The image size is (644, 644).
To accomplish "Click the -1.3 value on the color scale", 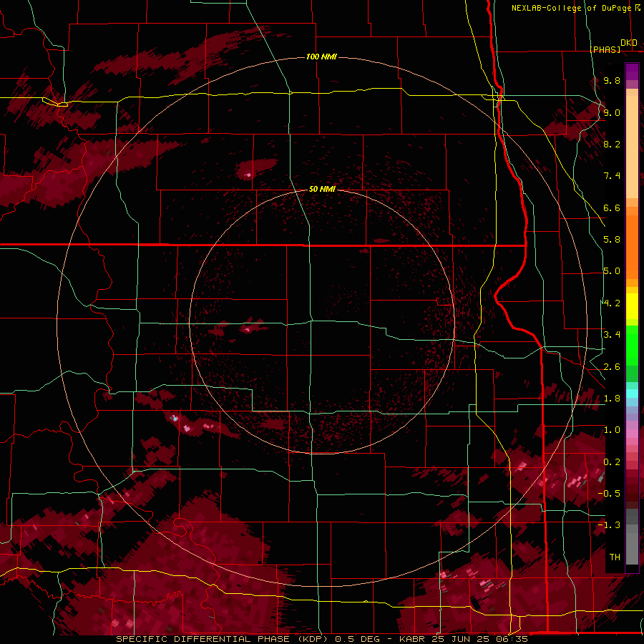I will (609, 525).
